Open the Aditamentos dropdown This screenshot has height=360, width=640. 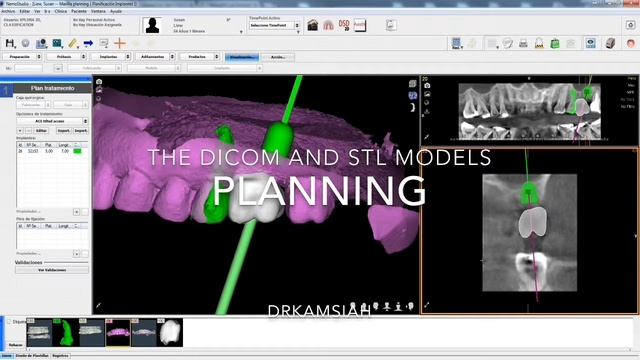coord(155,57)
